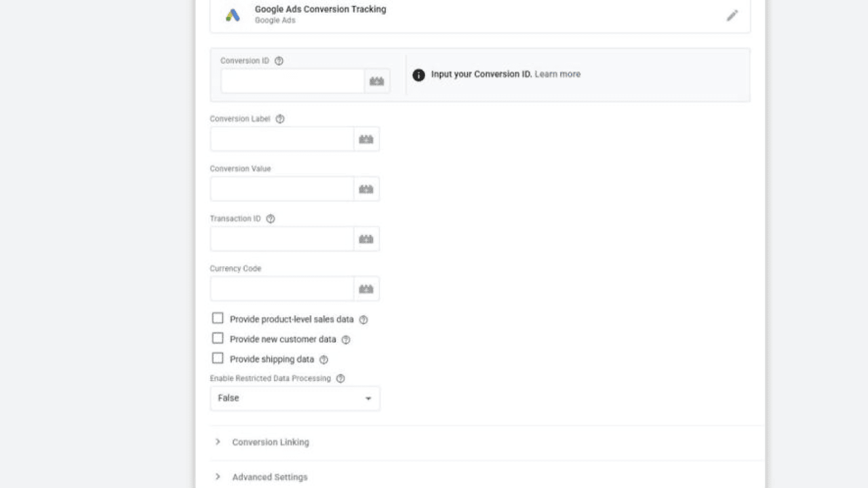Viewport: 868px width, 488px height.
Task: Open the Enable Restricted Data Processing dropdown
Action: pos(295,399)
